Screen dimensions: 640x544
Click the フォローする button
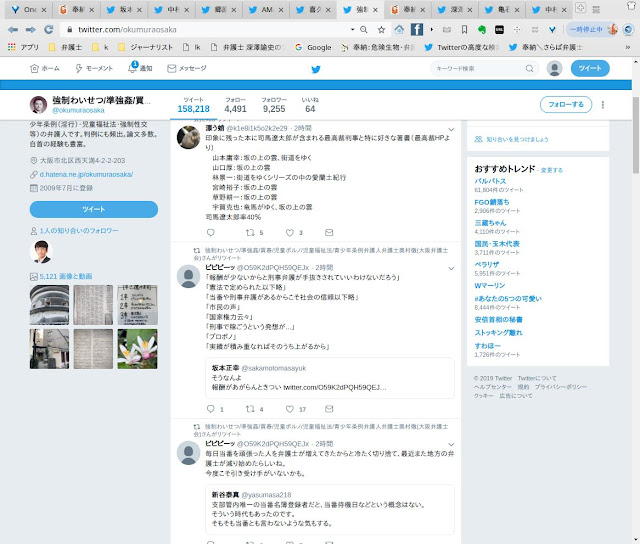(566, 105)
